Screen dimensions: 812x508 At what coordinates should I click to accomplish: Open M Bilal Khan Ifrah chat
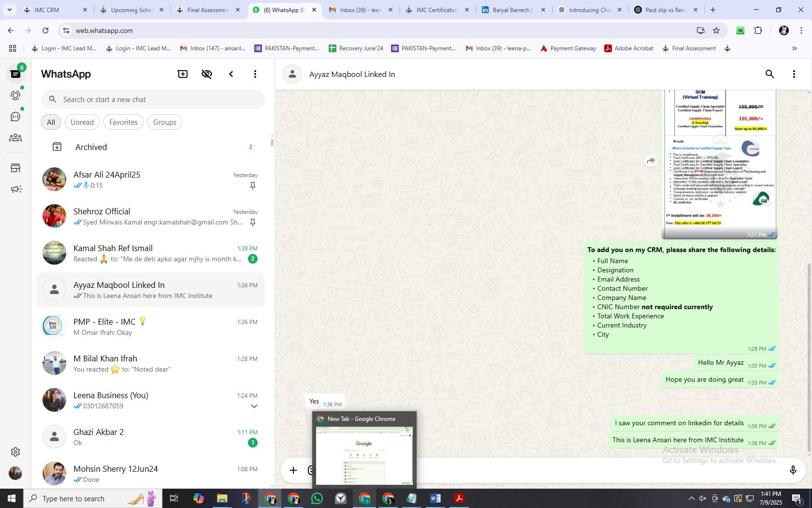point(151,363)
